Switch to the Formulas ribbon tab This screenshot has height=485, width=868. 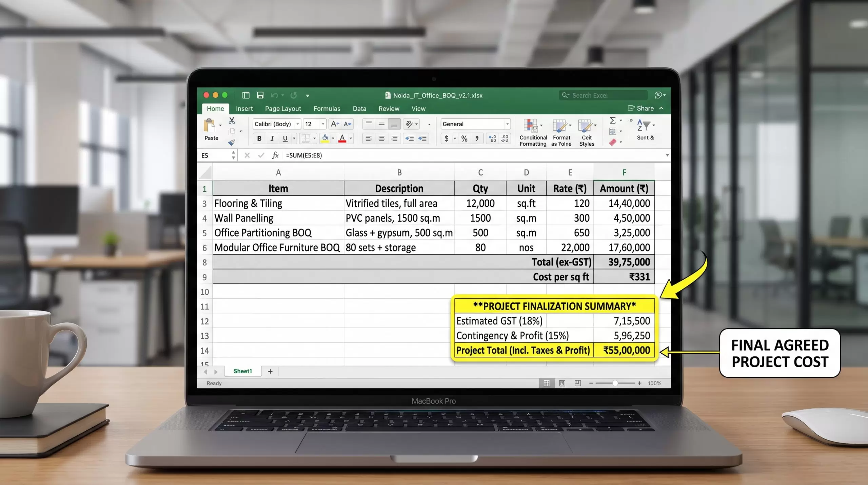tap(327, 109)
